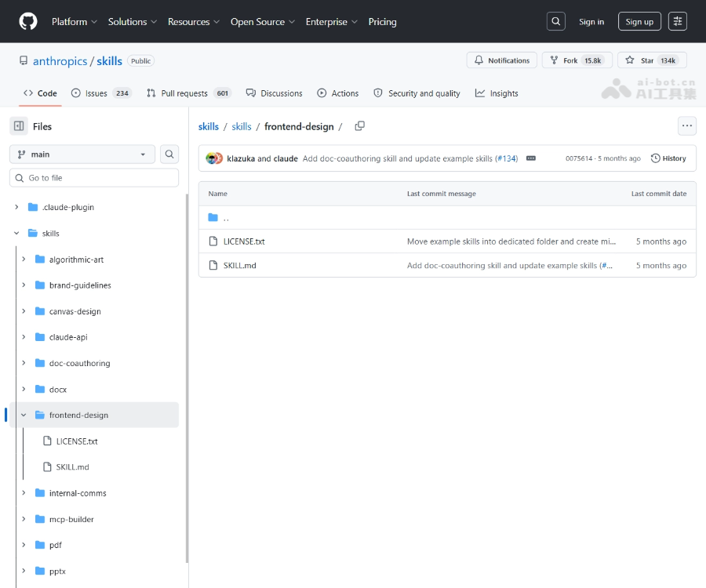Viewport: 706px width, 588px height.
Task: Open SKILL.md in the file table
Action: 239,266
